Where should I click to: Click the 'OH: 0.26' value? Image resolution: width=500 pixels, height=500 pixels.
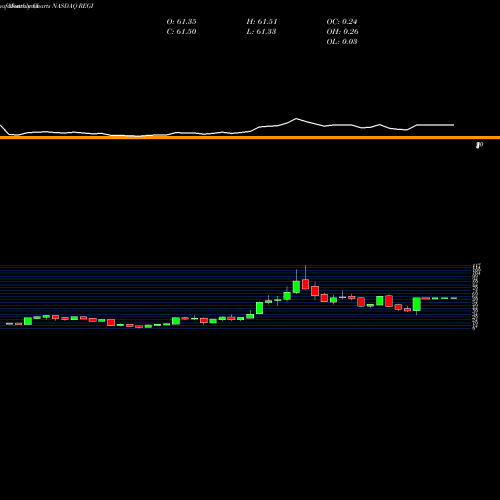point(342,32)
